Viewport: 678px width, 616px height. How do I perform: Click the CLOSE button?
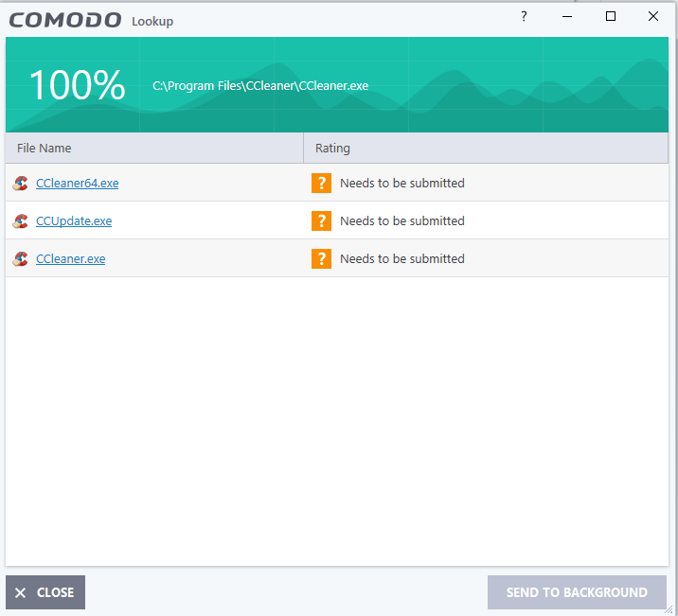click(45, 592)
